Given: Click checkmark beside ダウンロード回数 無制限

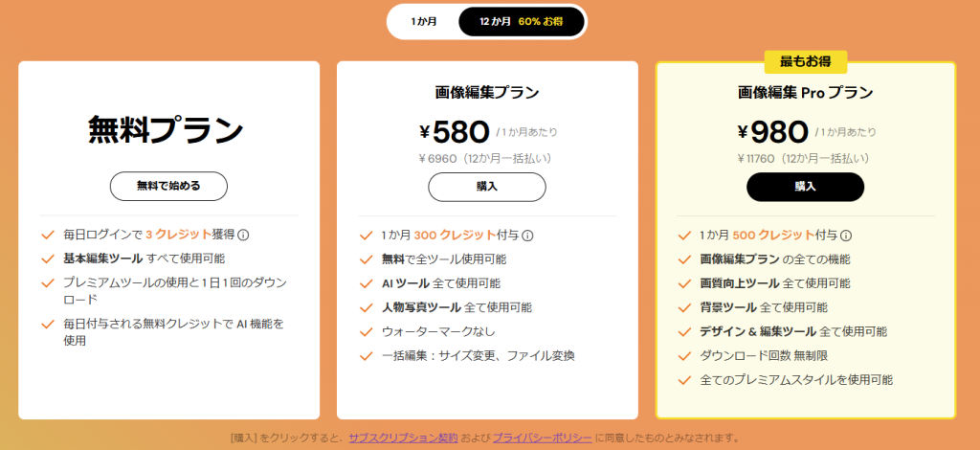Looking at the screenshot, I should click(x=682, y=356).
